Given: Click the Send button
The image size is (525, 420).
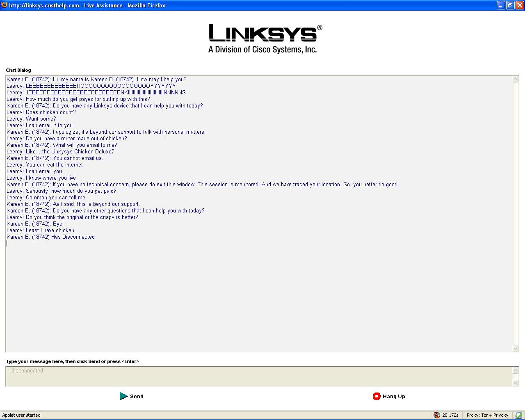Looking at the screenshot, I should 132,396.
